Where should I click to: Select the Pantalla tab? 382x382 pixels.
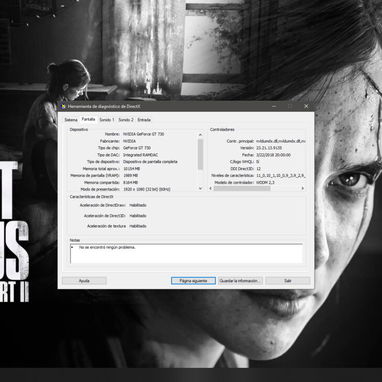(88, 119)
